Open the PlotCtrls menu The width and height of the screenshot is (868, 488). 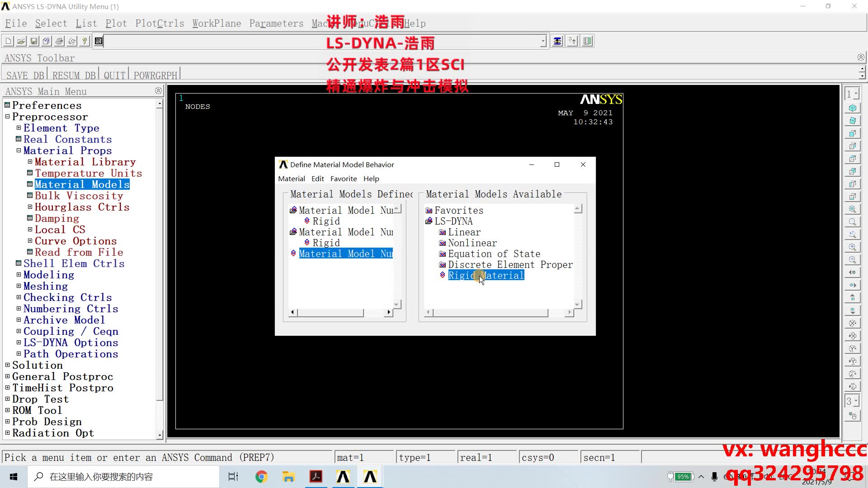(x=160, y=23)
